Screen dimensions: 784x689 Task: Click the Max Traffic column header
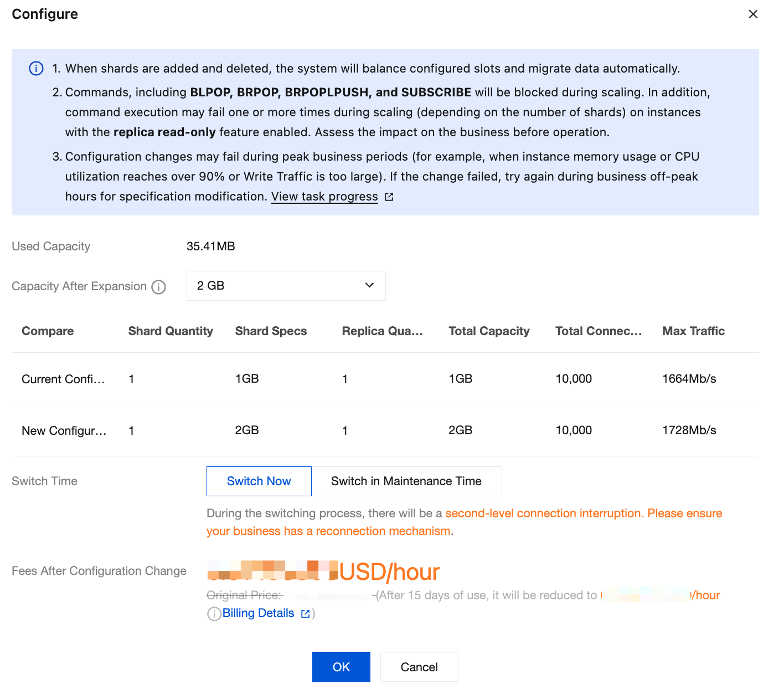coord(693,331)
